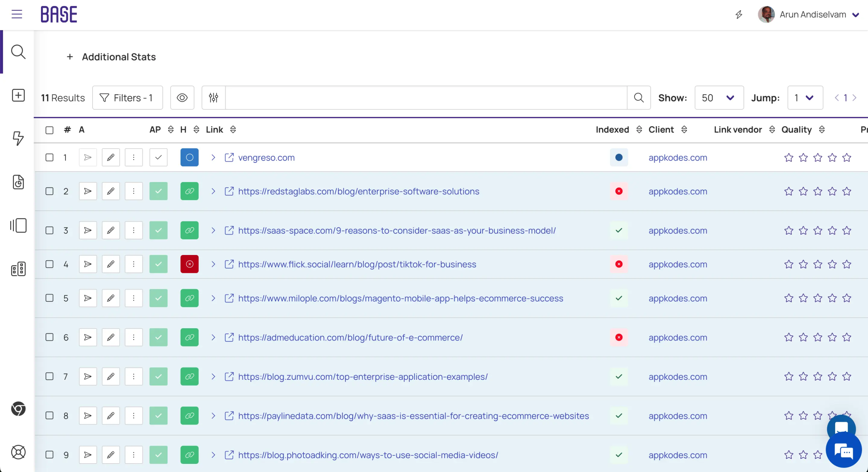The width and height of the screenshot is (868, 472).
Task: Toggle the AP checkmark on row 1
Action: 158,157
